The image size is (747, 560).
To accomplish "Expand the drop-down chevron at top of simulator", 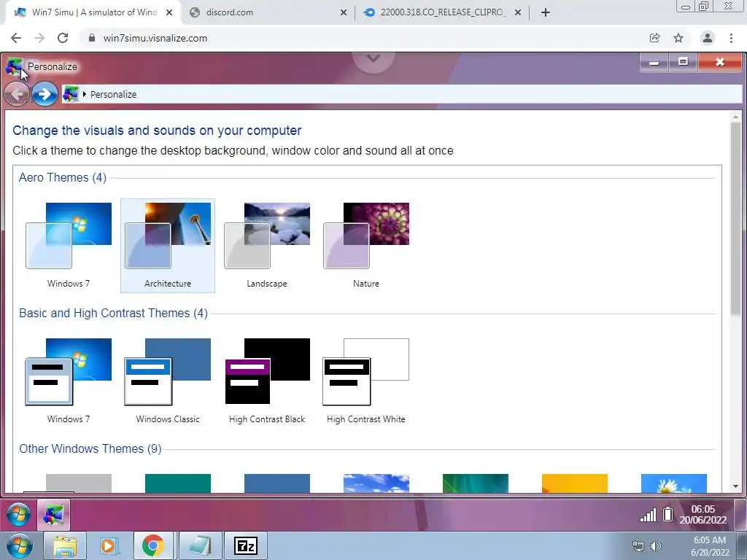I will (373, 60).
